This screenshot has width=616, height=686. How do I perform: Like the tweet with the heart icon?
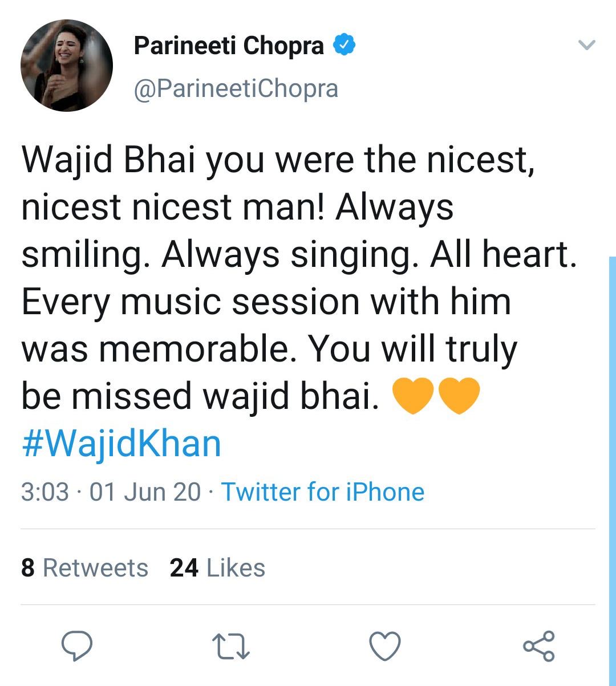tap(385, 647)
